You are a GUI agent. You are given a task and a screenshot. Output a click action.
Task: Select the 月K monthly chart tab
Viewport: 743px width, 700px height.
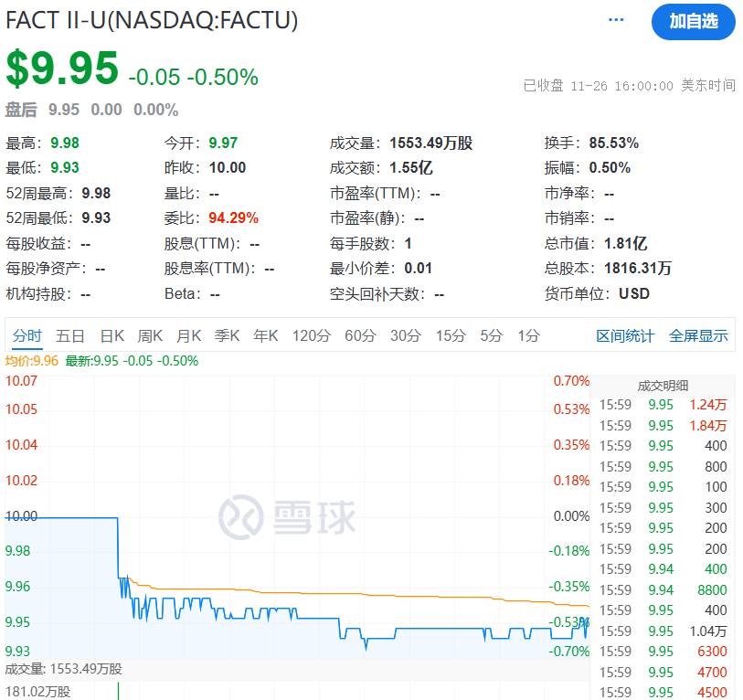tap(188, 335)
